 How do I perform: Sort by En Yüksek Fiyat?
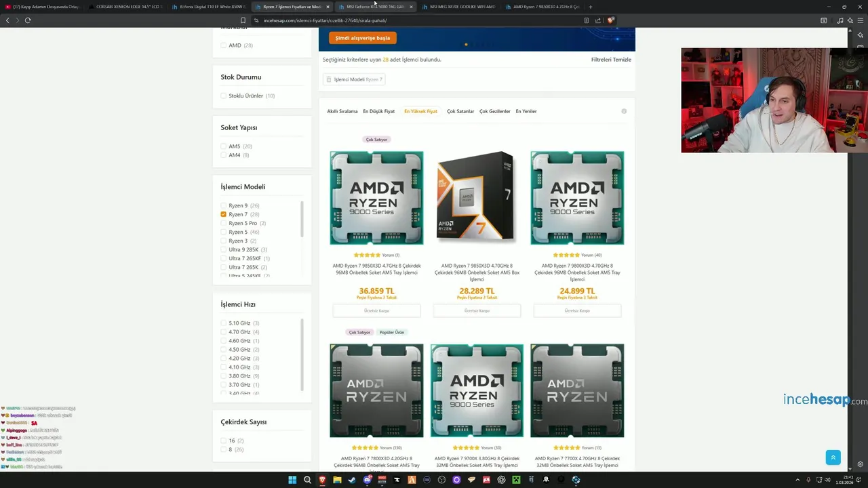click(420, 111)
